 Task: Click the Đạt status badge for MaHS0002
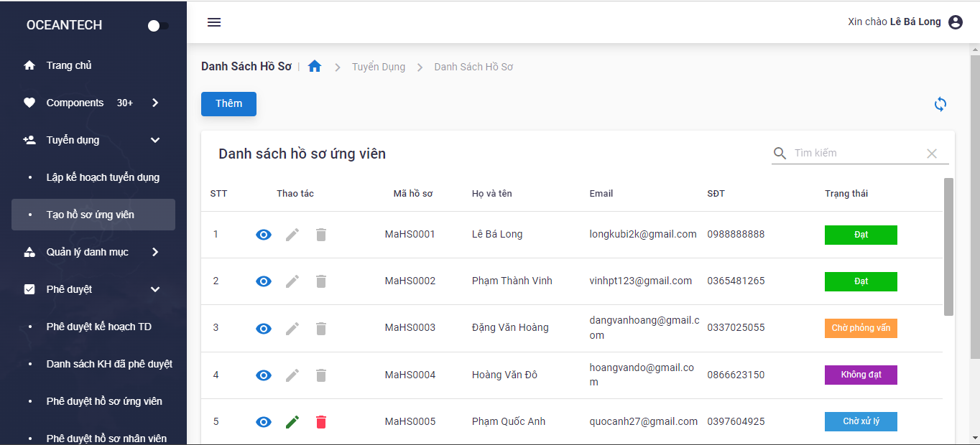point(861,281)
